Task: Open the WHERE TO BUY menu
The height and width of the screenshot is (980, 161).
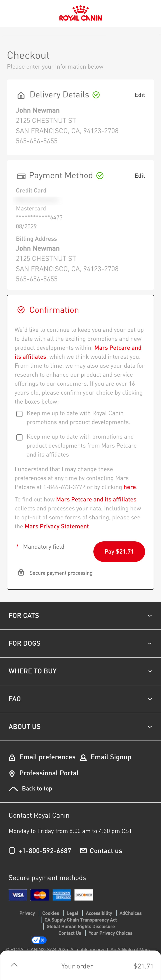Action: [x=80, y=671]
